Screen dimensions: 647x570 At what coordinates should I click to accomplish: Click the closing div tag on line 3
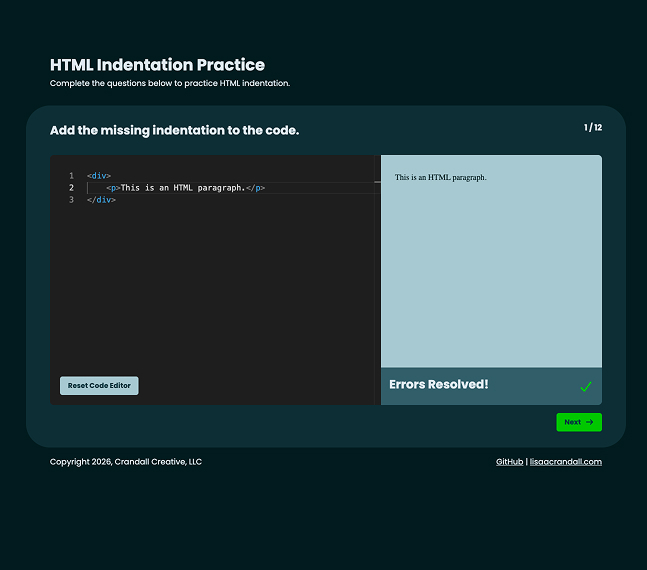coord(102,200)
